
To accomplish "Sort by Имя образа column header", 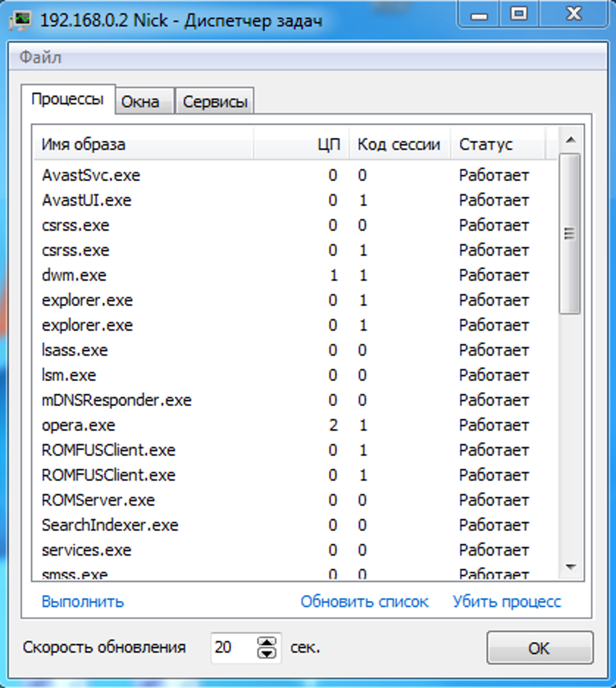I will [x=83, y=144].
